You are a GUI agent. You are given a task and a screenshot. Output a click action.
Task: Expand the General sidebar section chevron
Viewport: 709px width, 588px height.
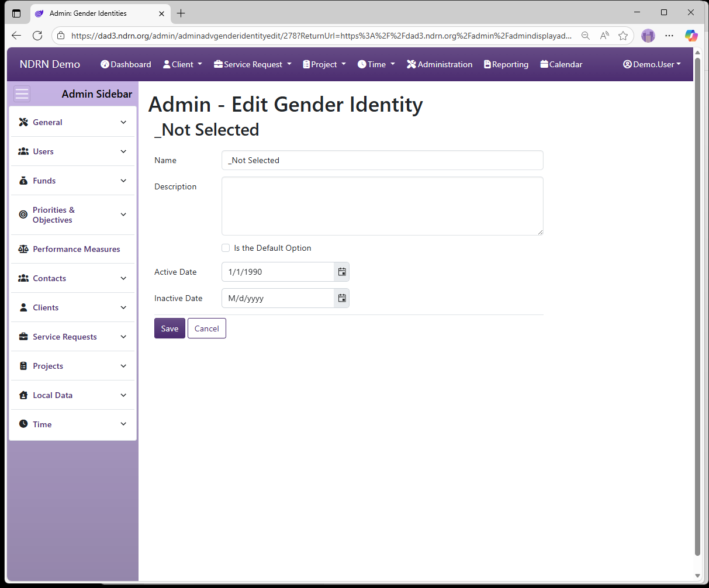pos(123,122)
